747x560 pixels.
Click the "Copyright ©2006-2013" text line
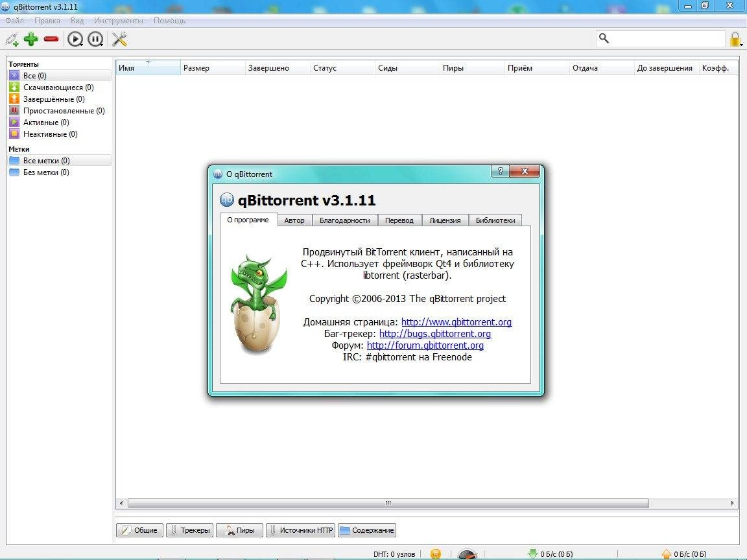[407, 299]
